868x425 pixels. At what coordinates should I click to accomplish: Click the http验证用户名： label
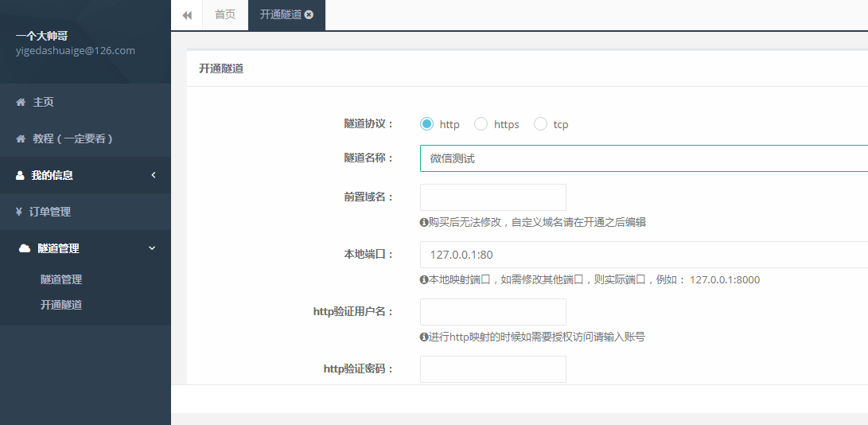[x=353, y=311]
